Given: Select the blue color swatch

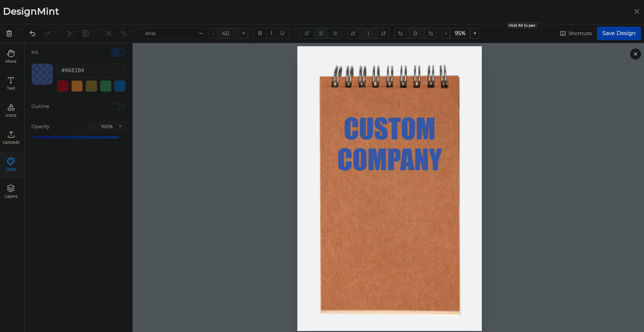Looking at the screenshot, I should pyautogui.click(x=120, y=86).
